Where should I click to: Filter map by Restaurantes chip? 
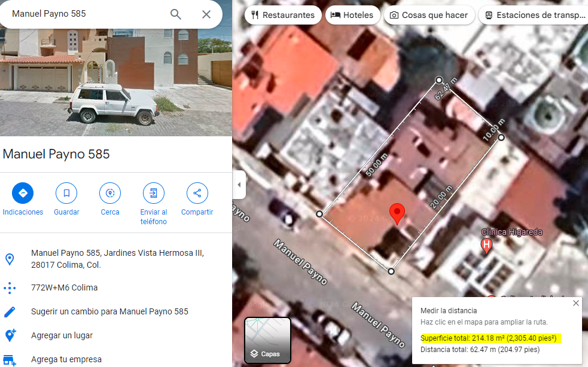pos(283,15)
